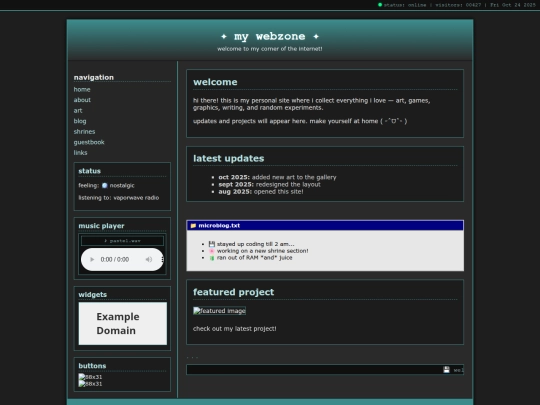Click the 'aug 2025' update entry
Image resolution: width=540 pixels, height=405 pixels.
tap(261, 192)
